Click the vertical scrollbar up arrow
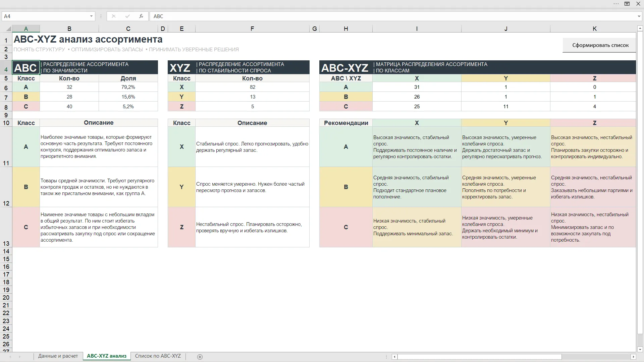The image size is (644, 362). [x=640, y=28]
